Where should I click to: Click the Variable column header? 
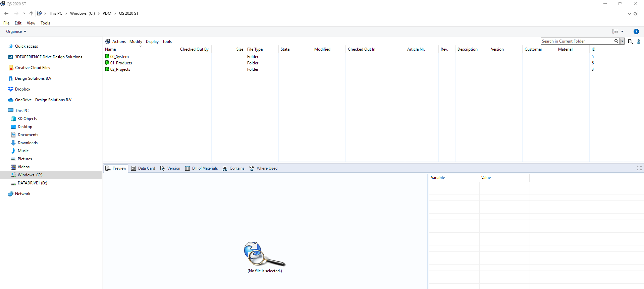point(454,178)
